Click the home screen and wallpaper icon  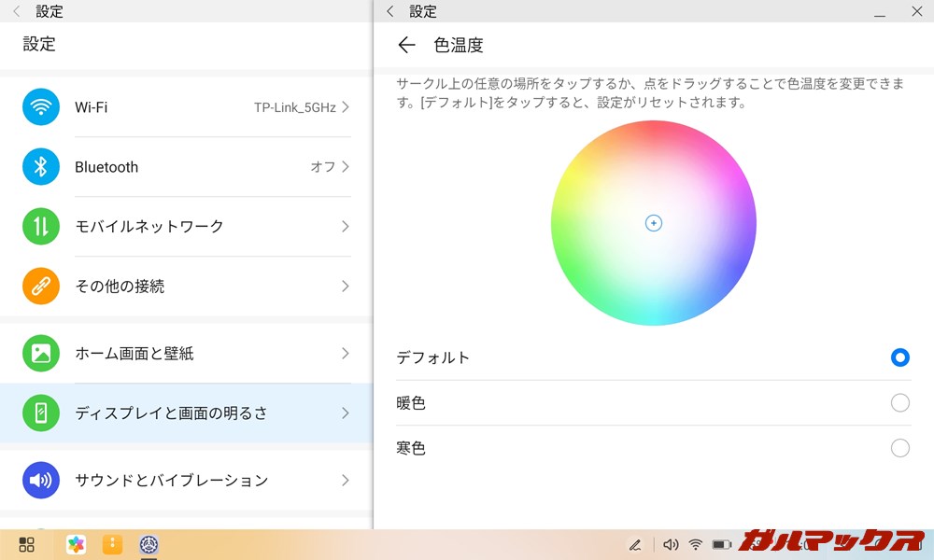(41, 353)
